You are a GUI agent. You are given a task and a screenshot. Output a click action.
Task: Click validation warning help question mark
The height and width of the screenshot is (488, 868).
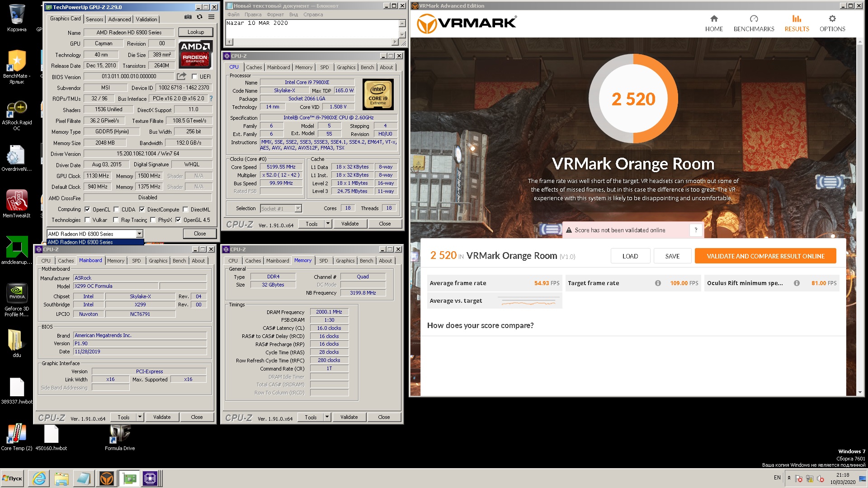tap(696, 230)
